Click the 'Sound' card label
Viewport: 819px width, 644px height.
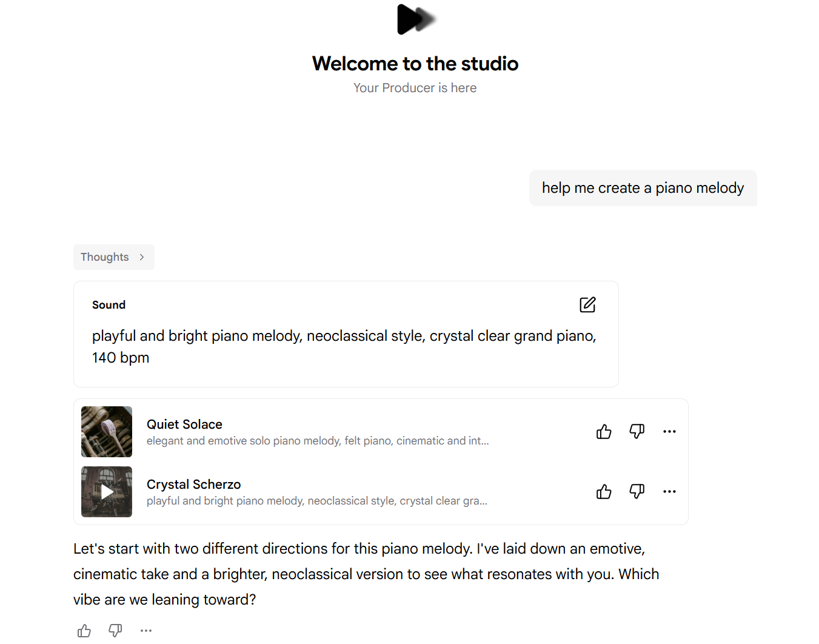[109, 305]
